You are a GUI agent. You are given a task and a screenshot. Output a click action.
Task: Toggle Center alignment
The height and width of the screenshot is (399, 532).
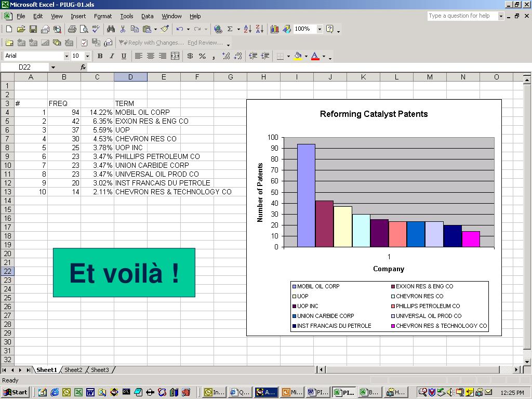[151, 56]
